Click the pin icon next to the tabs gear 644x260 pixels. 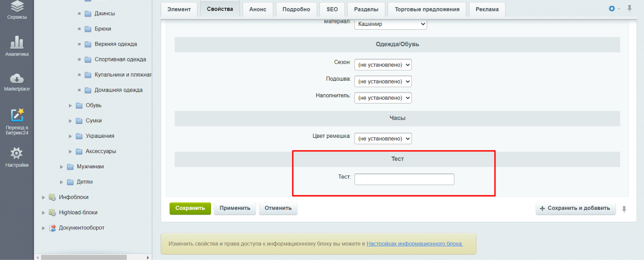coord(630,8)
